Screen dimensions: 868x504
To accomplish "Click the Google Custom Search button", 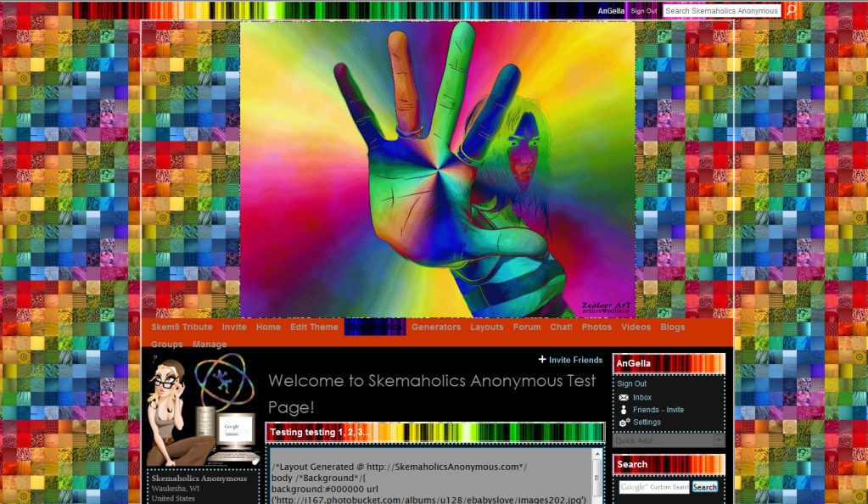I will 705,487.
